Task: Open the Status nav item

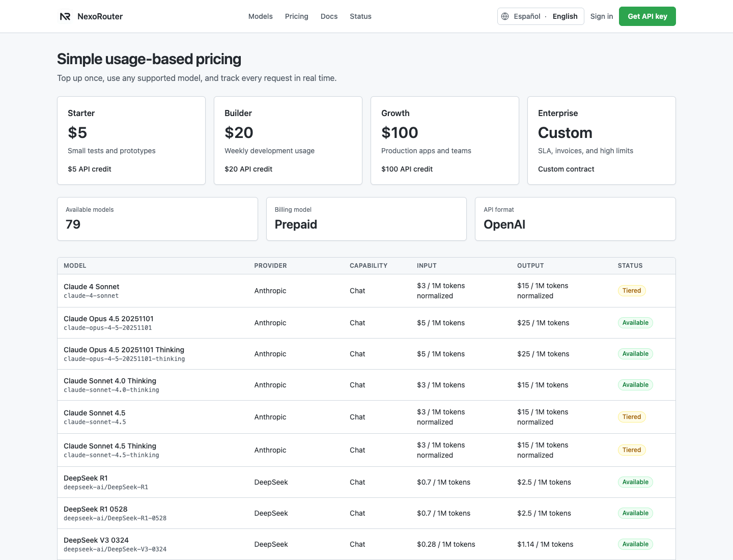Action: [x=360, y=16]
